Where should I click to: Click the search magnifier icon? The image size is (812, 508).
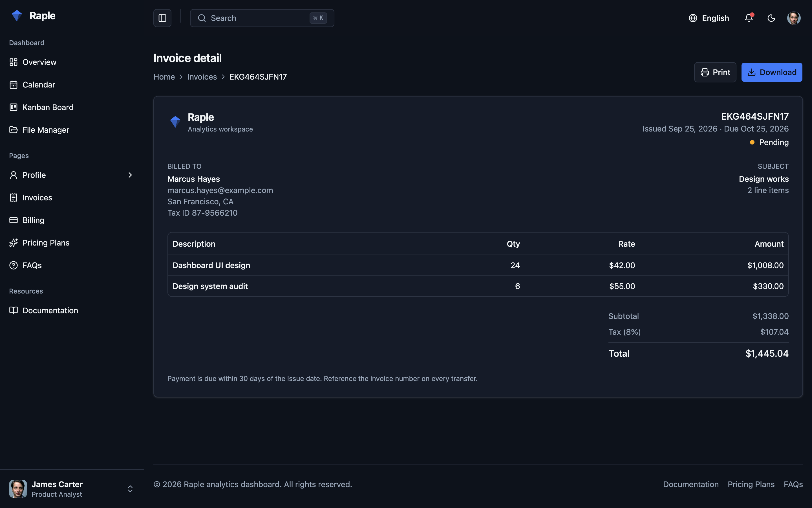click(x=202, y=18)
